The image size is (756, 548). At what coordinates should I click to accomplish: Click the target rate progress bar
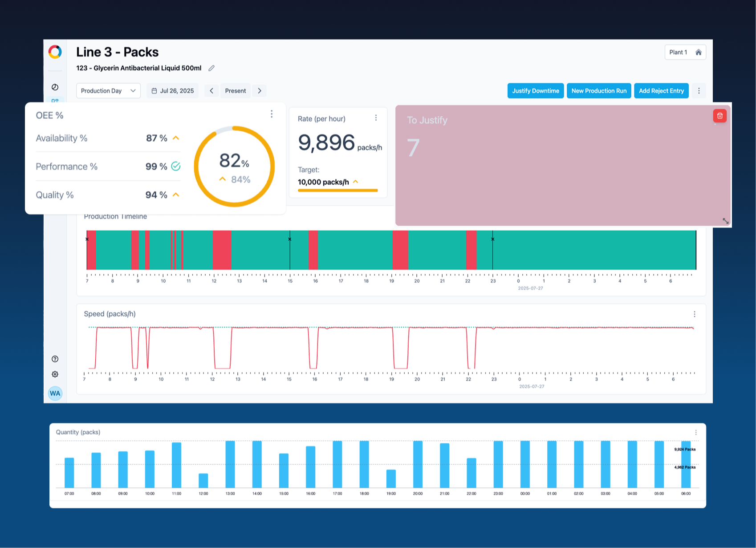338,191
